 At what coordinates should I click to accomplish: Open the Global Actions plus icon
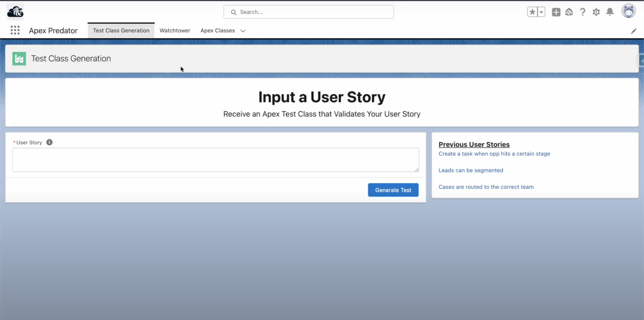coord(556,12)
